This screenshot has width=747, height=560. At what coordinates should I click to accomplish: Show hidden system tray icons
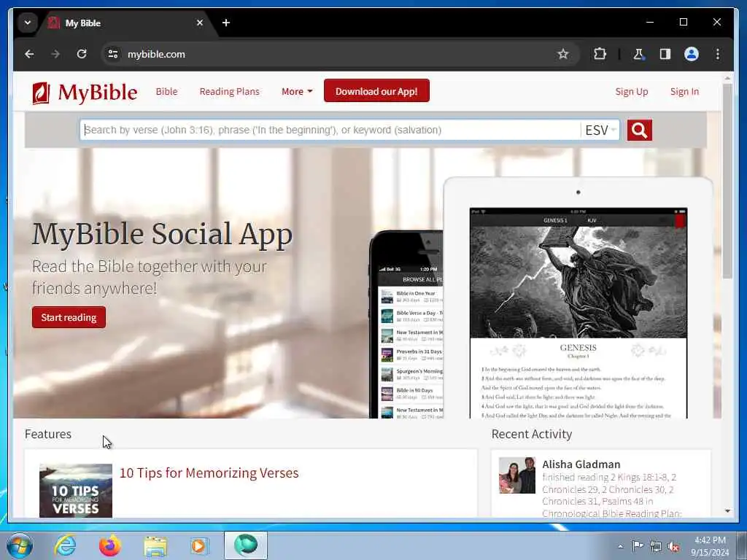pos(620,547)
